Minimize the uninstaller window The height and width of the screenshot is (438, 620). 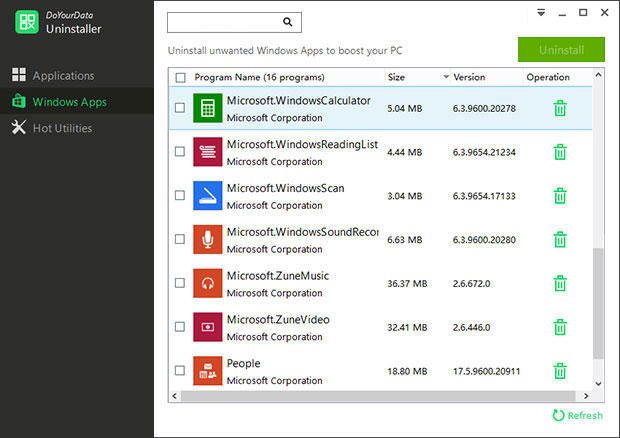[562, 13]
